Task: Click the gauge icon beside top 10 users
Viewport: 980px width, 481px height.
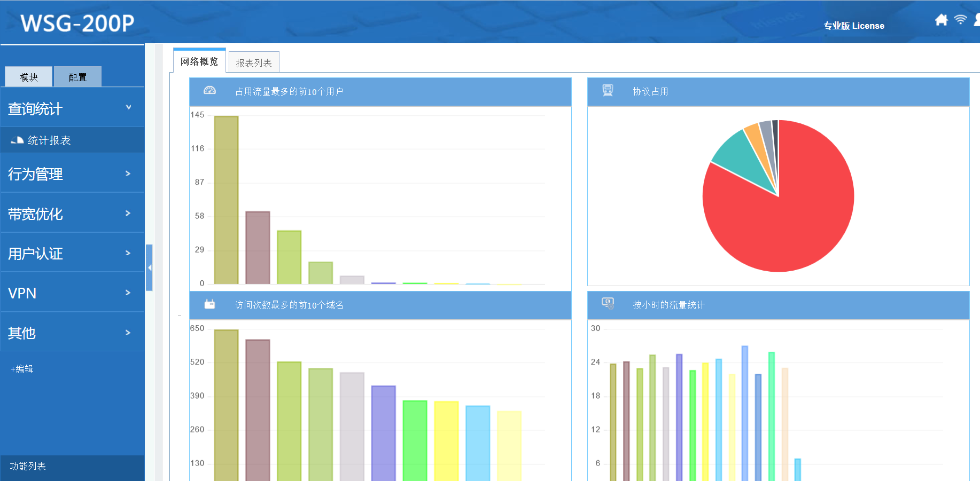Action: (209, 91)
